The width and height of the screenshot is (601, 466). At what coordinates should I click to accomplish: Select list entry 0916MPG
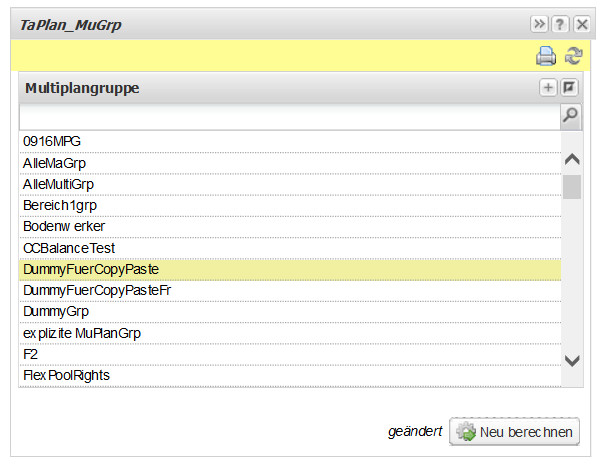[290, 141]
